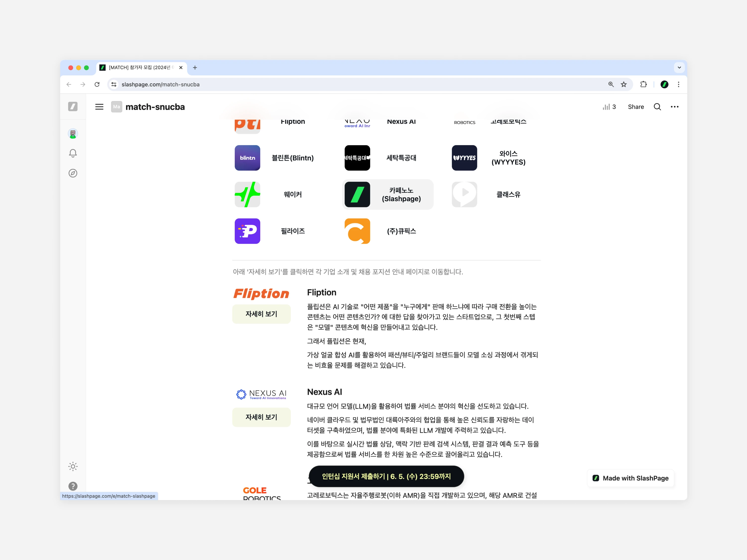
Task: Click the 클래스유 company name
Action: pos(508,194)
